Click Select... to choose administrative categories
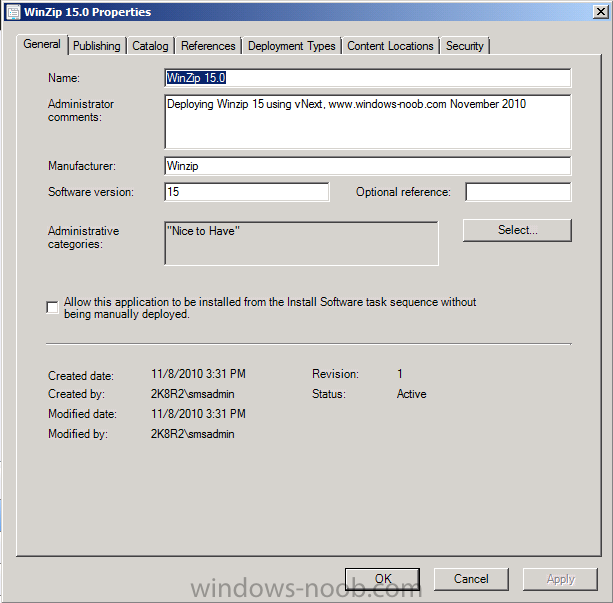The height and width of the screenshot is (603, 613). [517, 230]
